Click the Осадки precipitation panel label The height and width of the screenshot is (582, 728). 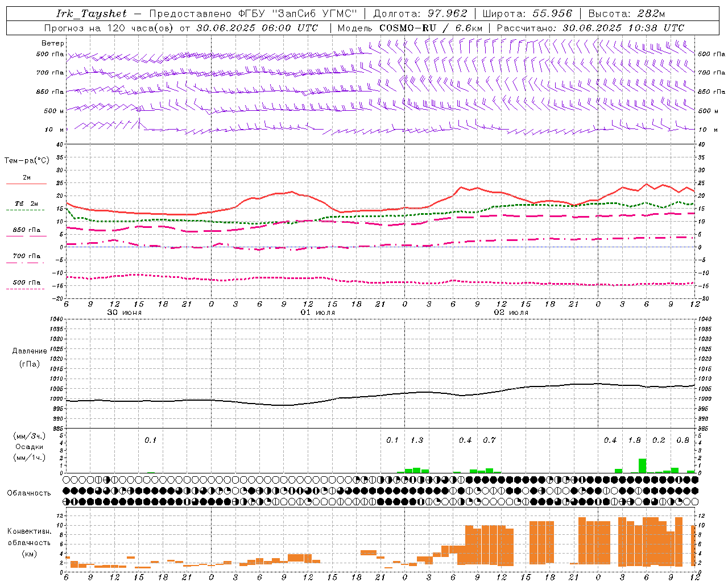[x=29, y=447]
